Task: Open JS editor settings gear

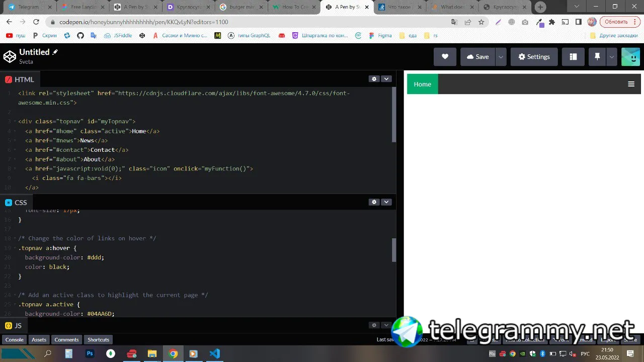Action: point(374,325)
